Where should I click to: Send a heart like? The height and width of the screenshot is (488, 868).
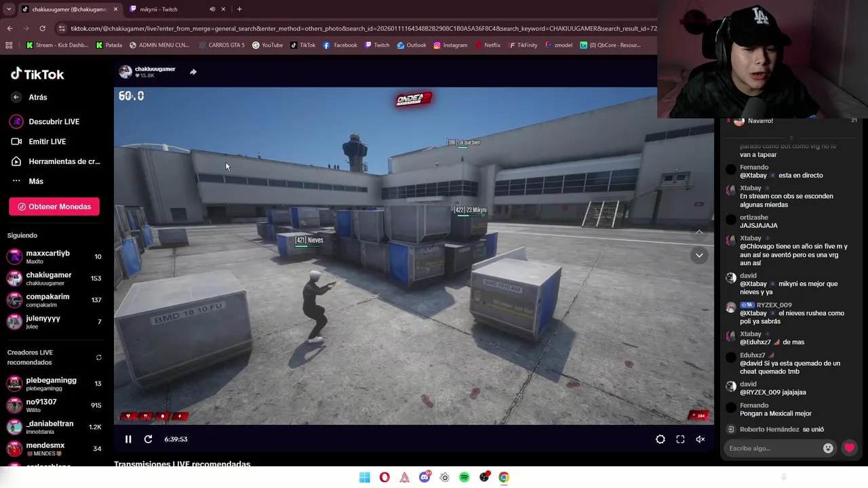point(849,448)
